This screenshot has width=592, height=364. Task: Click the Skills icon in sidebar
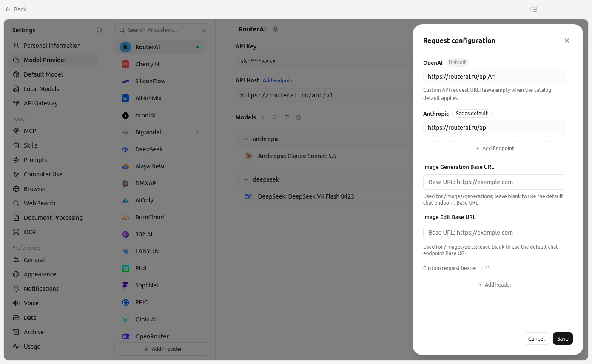click(x=16, y=145)
